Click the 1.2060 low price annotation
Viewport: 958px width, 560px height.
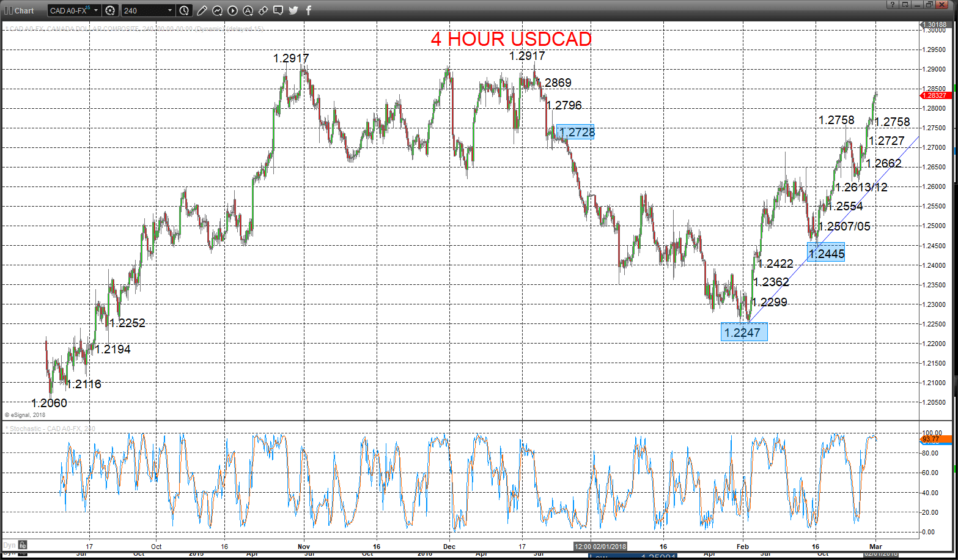point(49,403)
